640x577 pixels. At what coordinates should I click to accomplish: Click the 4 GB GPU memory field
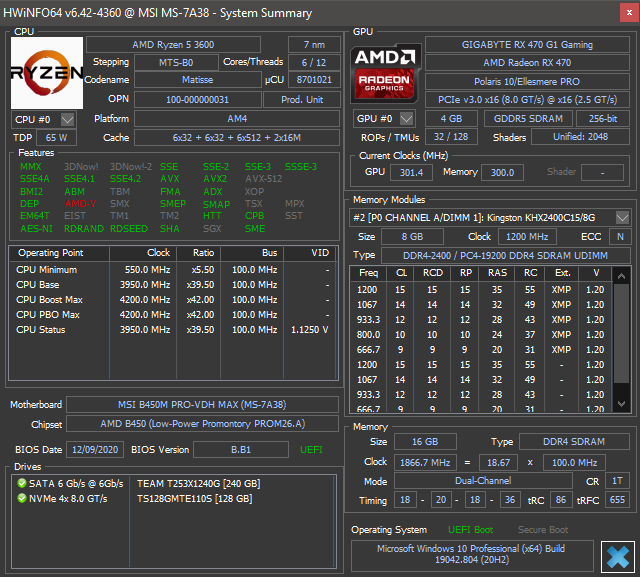tap(451, 119)
